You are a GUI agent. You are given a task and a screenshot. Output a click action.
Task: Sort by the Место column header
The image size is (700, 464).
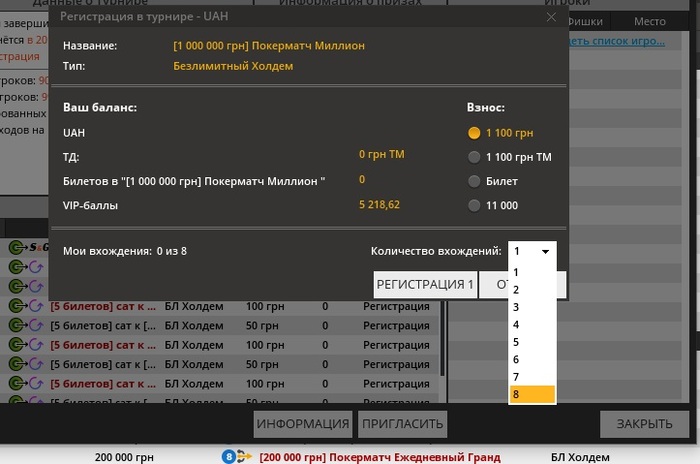tap(650, 21)
